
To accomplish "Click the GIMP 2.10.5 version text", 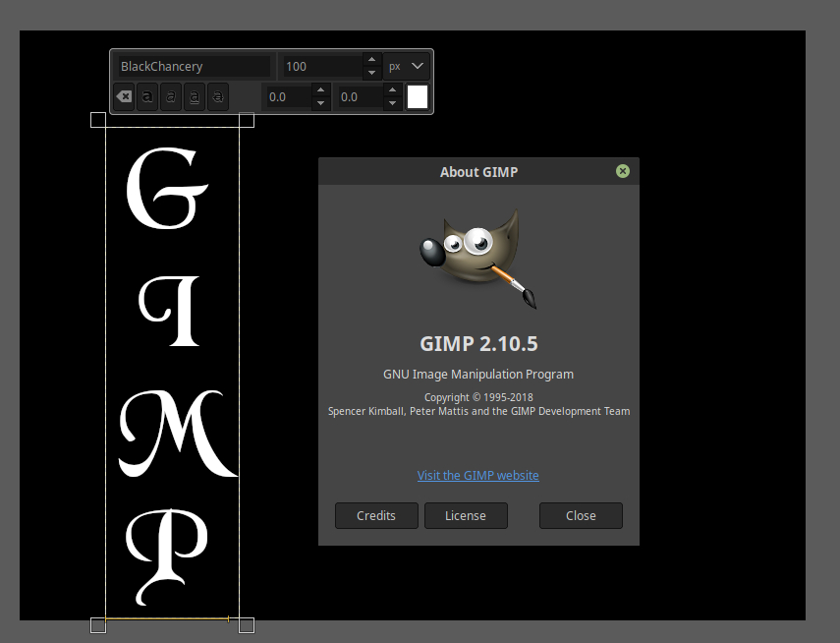I will (x=478, y=344).
